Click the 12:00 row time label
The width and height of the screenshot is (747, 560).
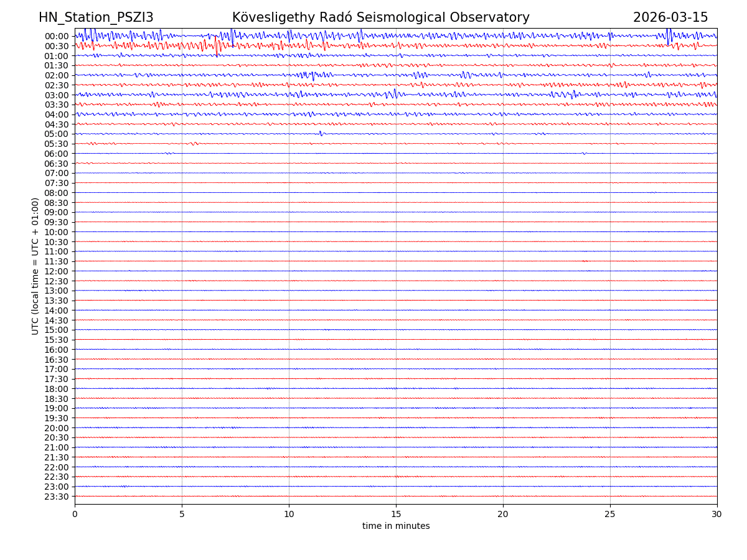point(56,271)
